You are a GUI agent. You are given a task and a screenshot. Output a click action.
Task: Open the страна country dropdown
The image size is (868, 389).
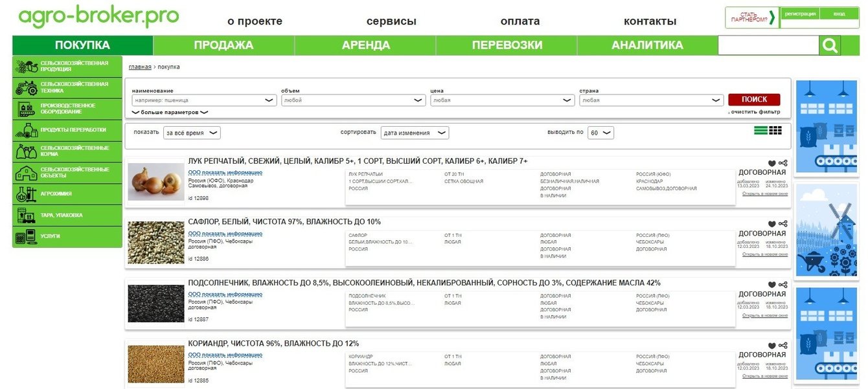(x=652, y=100)
